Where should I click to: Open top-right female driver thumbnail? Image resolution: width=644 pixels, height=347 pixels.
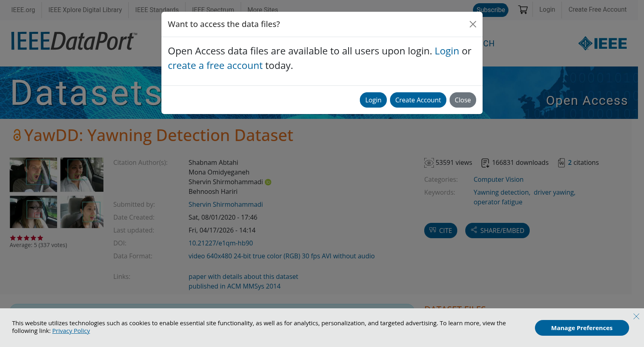click(82, 175)
